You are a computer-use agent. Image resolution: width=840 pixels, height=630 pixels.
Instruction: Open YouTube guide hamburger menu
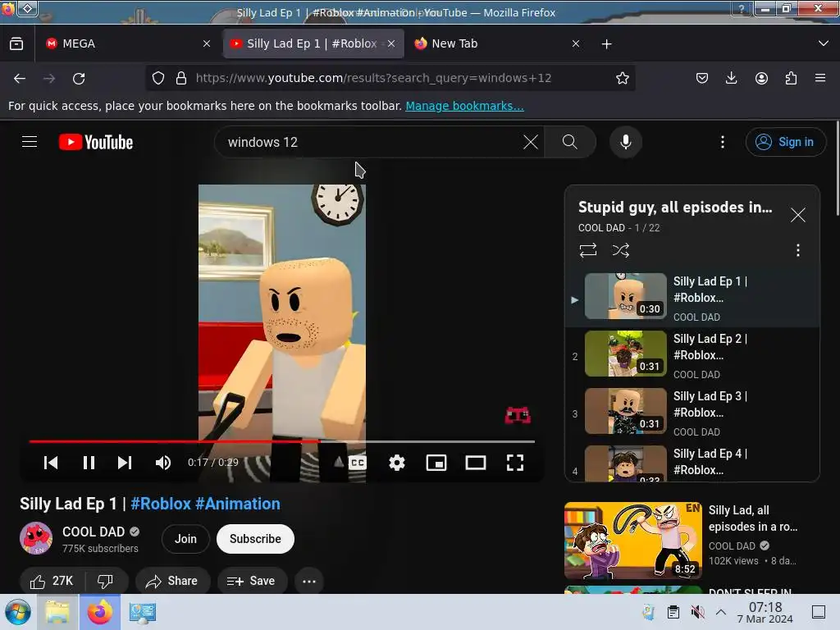coord(30,142)
